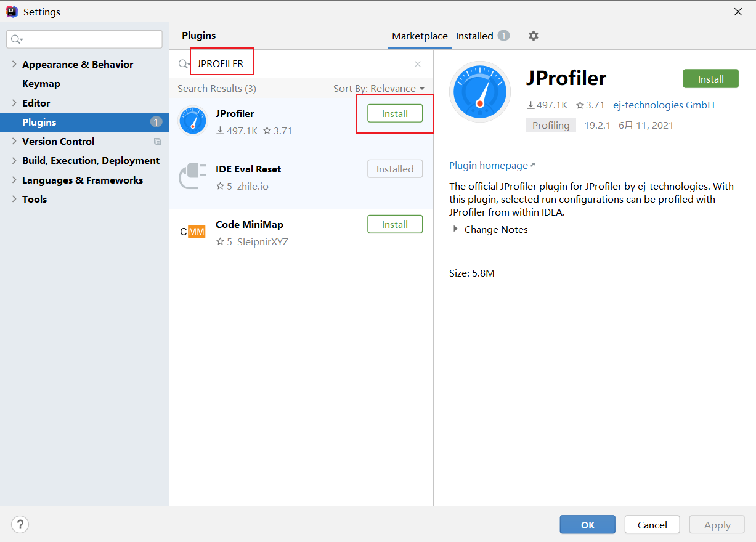
Task: Open the help question mark icon
Action: click(20, 525)
